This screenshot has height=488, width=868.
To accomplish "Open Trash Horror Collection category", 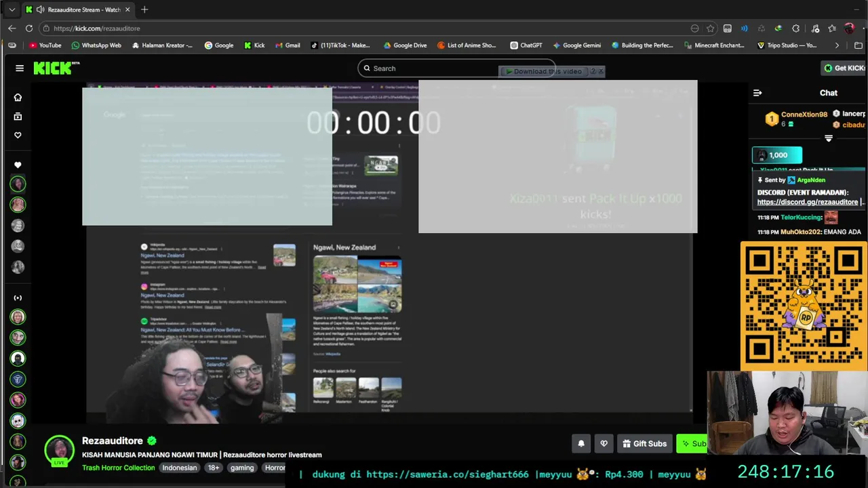I will point(119,468).
